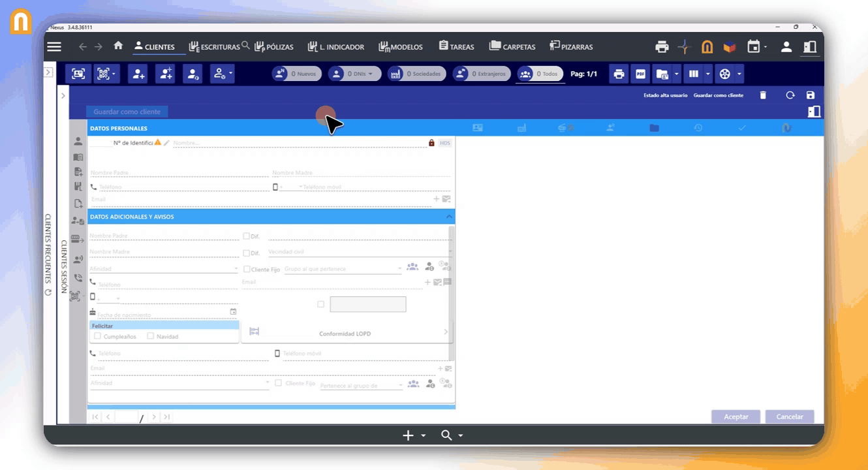Open the Grupo al que pertenece dropdown
This screenshot has width=868, height=470.
point(399,269)
